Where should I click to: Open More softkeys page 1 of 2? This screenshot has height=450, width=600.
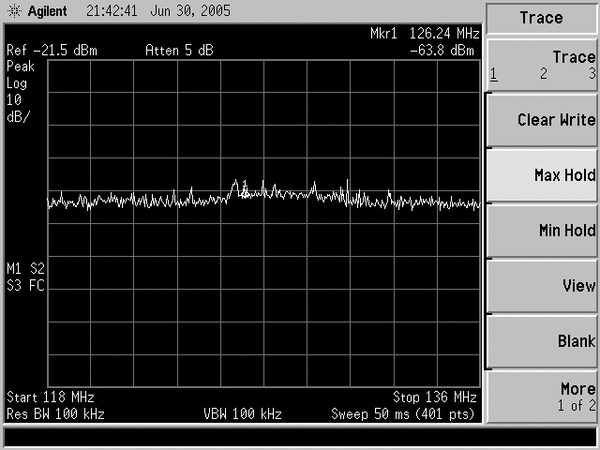pos(542,396)
